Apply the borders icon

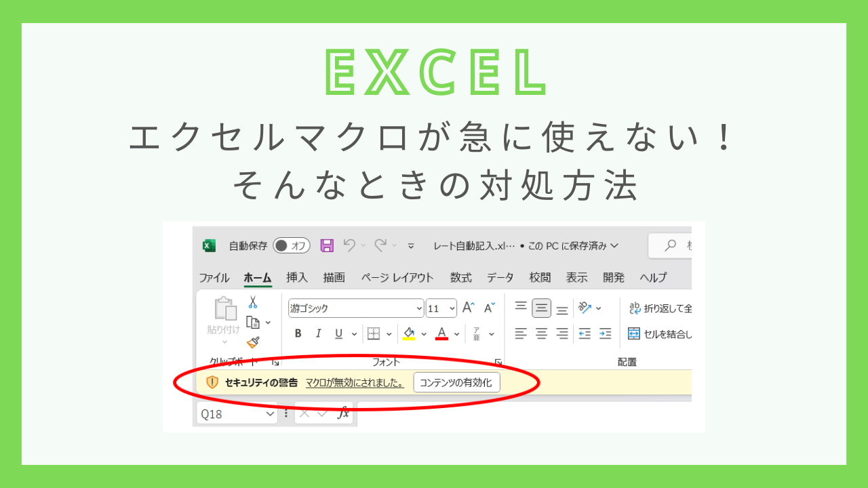[x=374, y=333]
